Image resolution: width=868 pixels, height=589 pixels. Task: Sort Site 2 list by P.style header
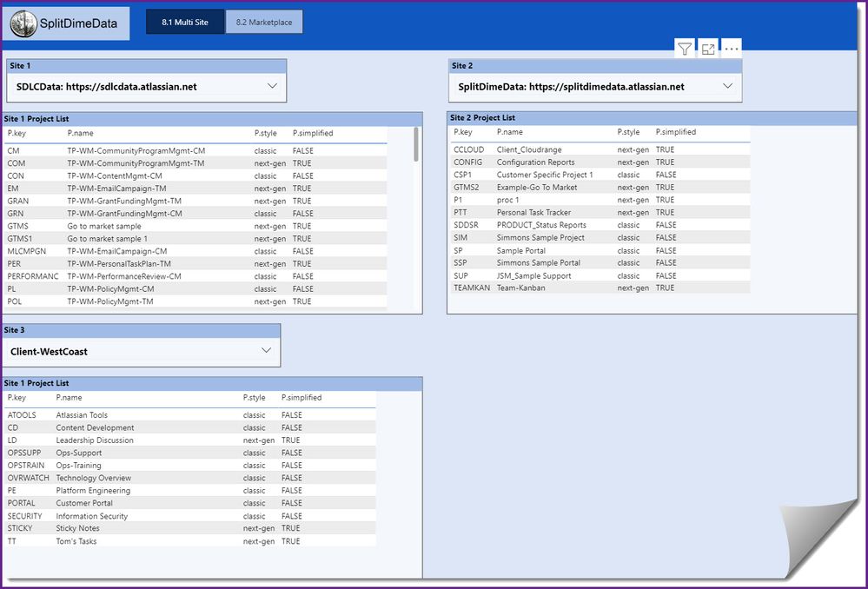tap(628, 132)
